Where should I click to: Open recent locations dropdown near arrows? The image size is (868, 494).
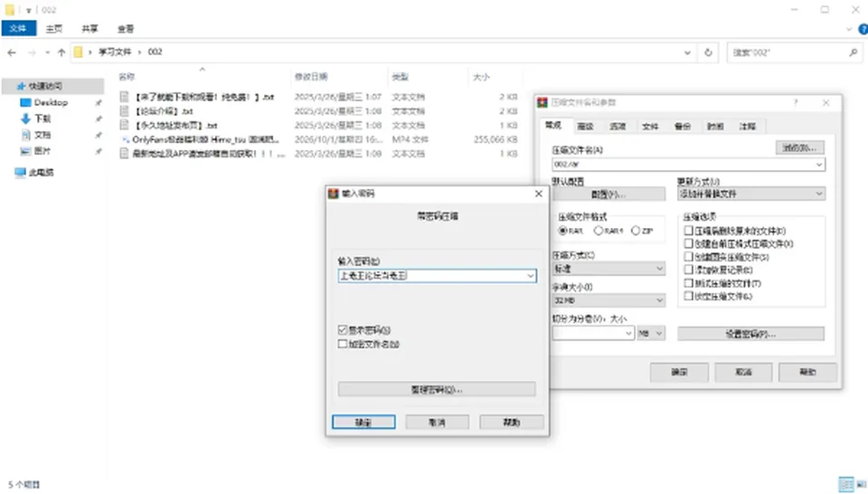click(48, 52)
